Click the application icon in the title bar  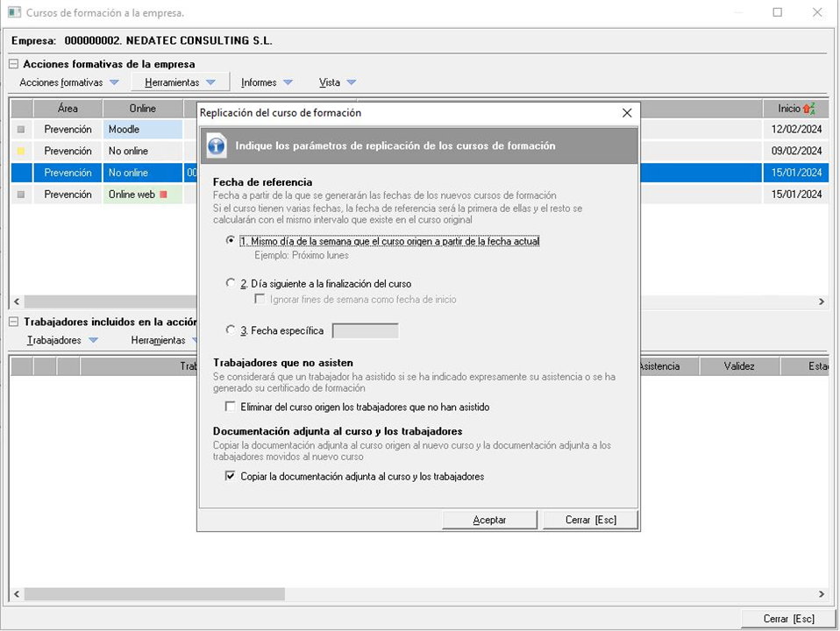pyautogui.click(x=14, y=13)
